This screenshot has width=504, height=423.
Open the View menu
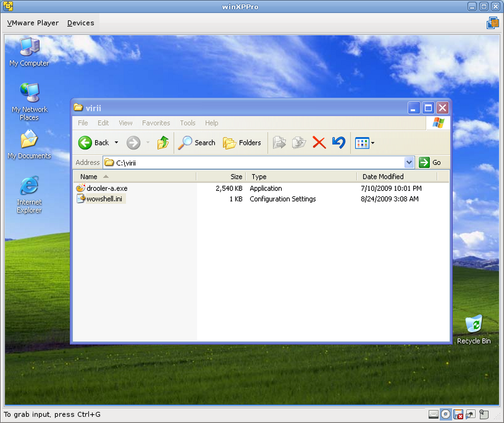tap(125, 123)
